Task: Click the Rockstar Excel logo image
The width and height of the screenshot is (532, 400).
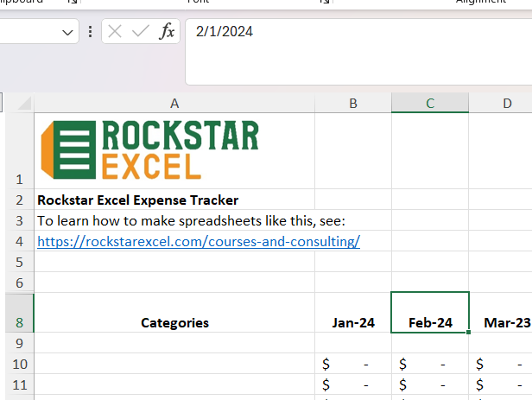Action: point(149,149)
